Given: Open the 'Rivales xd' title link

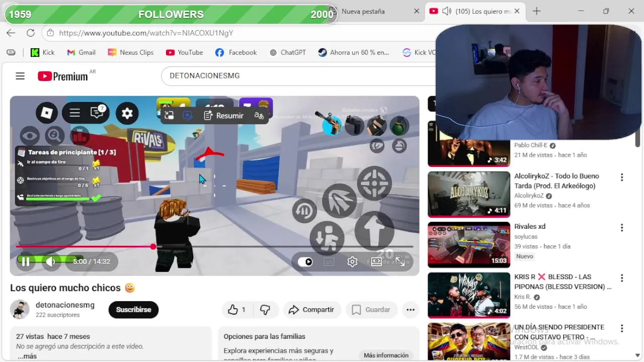Looking at the screenshot, I should [530, 226].
